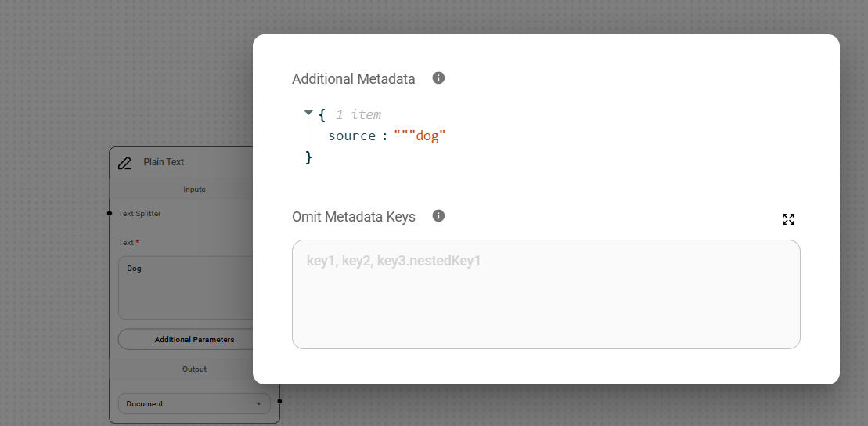
Task: Click the info icon beside Additional Metadata
Action: [438, 78]
